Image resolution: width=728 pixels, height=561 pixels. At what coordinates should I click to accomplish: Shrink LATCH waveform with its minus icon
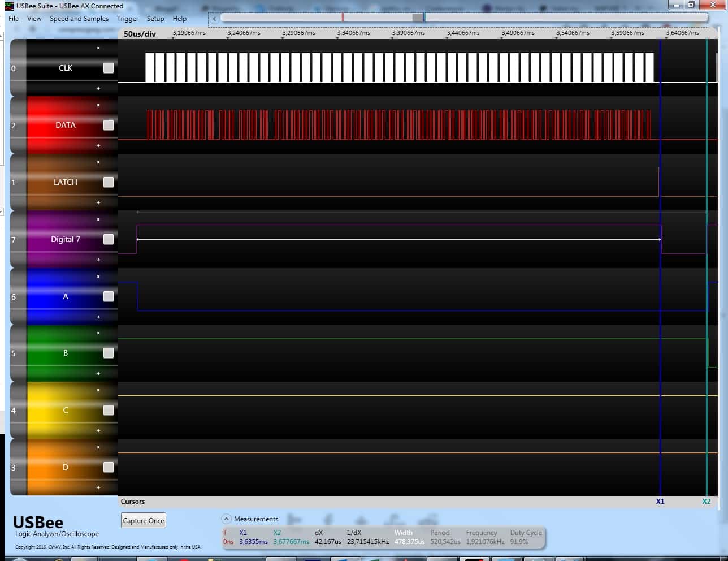point(98,162)
